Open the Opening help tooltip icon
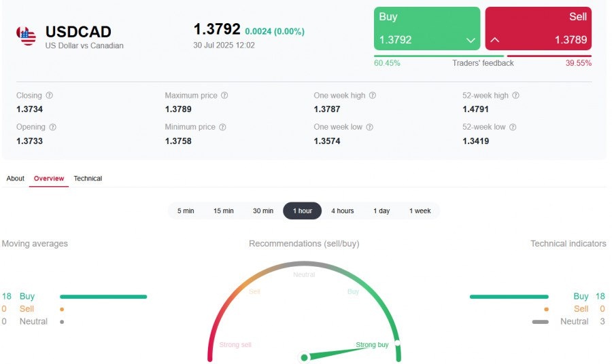 (52, 127)
